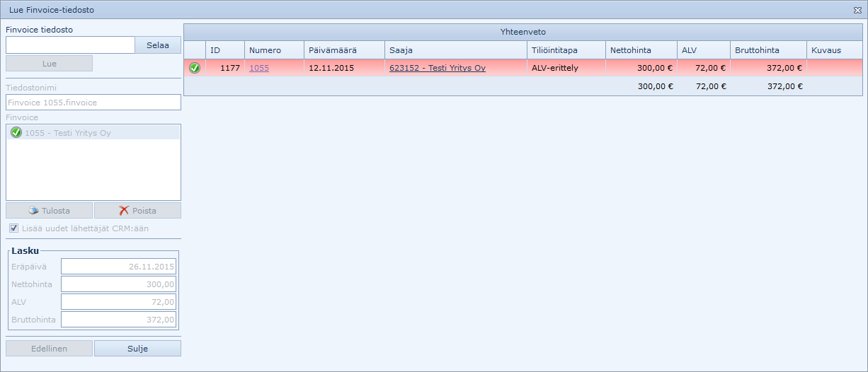Viewport: 868px width, 372px height.
Task: Click the green check icon beside 1055 - Testi Yritys Oy
Action: (x=16, y=133)
